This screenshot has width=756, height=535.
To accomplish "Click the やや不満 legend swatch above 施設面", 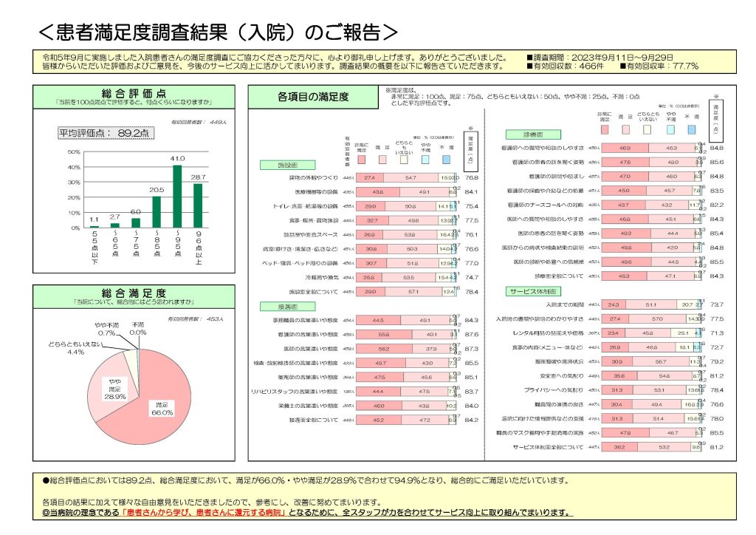I will [x=425, y=159].
